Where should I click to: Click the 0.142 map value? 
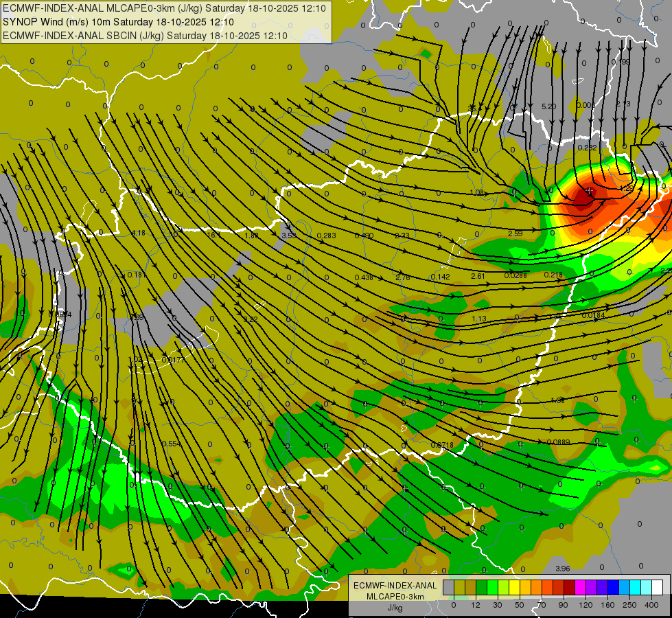coord(441,277)
